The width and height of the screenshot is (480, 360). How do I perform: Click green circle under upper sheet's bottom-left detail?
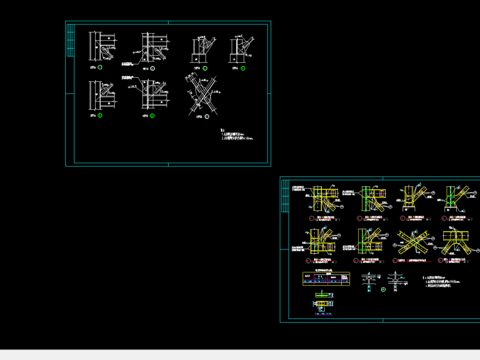tap(100, 115)
